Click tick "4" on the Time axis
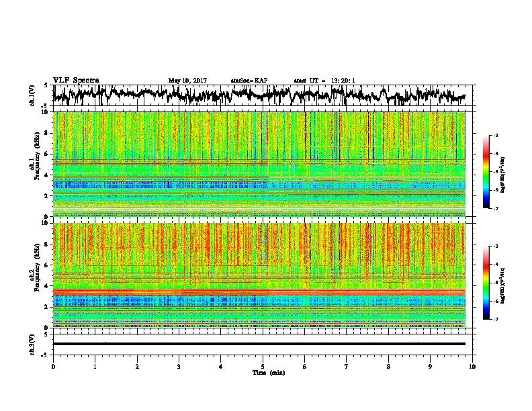 tap(221, 367)
